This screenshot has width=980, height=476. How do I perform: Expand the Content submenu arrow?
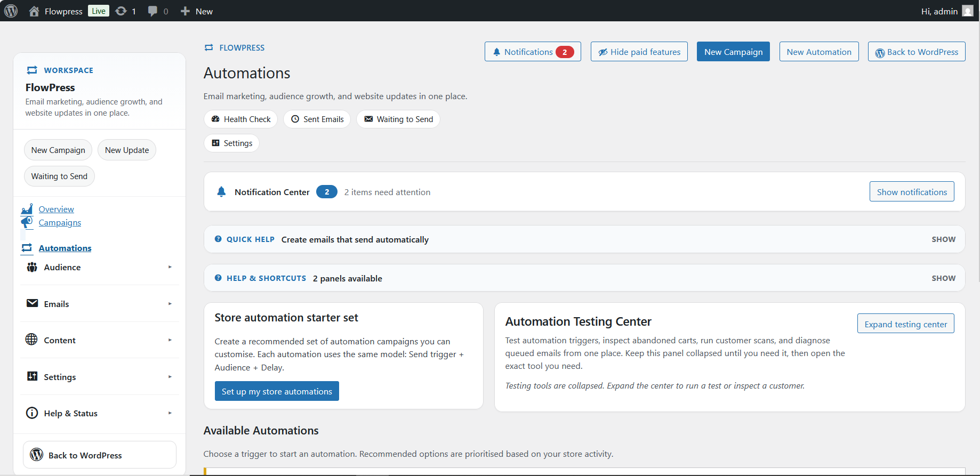(170, 340)
